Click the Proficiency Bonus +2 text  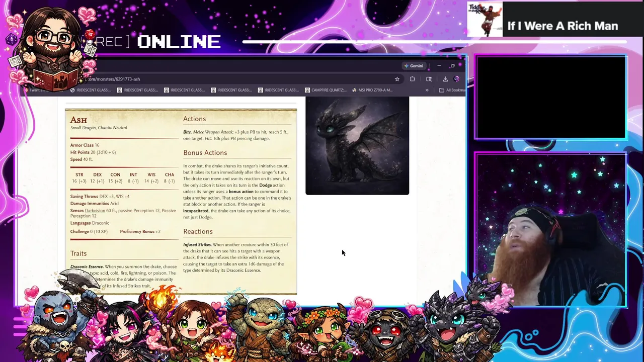[x=140, y=232]
